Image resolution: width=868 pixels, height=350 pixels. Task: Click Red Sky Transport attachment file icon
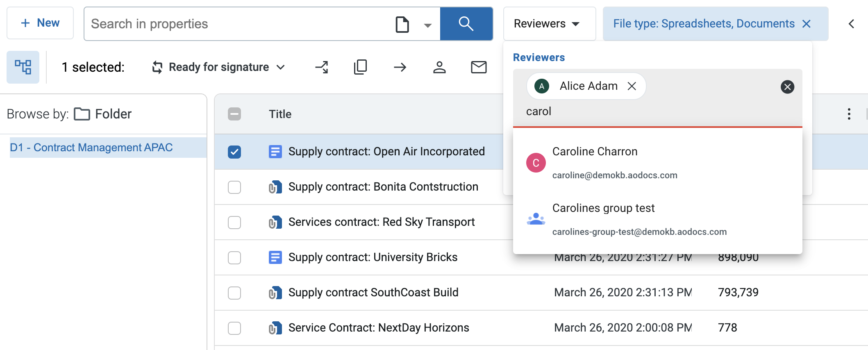(x=275, y=223)
